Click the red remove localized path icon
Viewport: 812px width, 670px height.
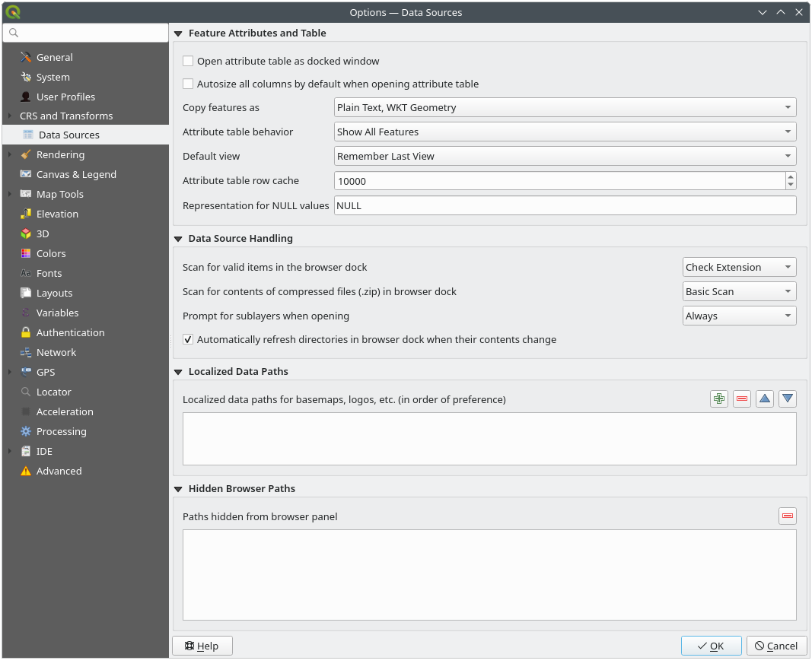coord(742,399)
